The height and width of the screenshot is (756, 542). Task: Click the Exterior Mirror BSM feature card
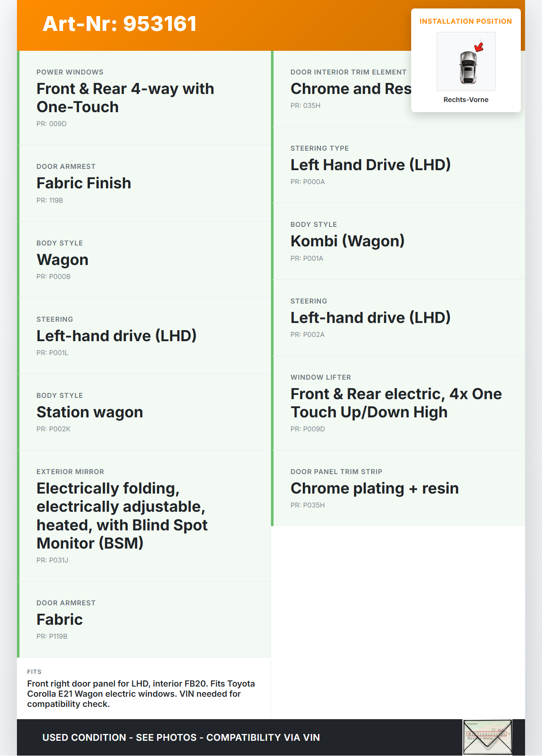pyautogui.click(x=144, y=516)
